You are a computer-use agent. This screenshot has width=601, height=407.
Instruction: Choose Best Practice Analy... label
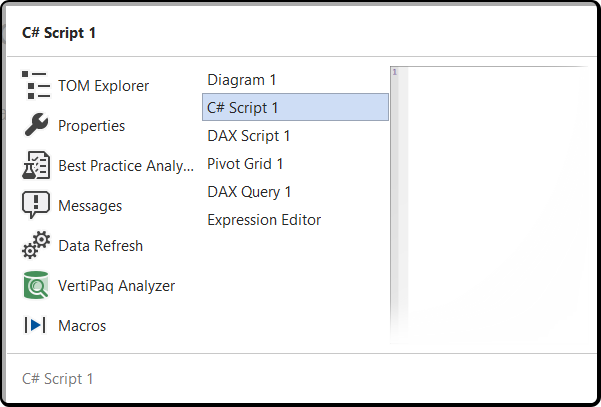click(126, 166)
